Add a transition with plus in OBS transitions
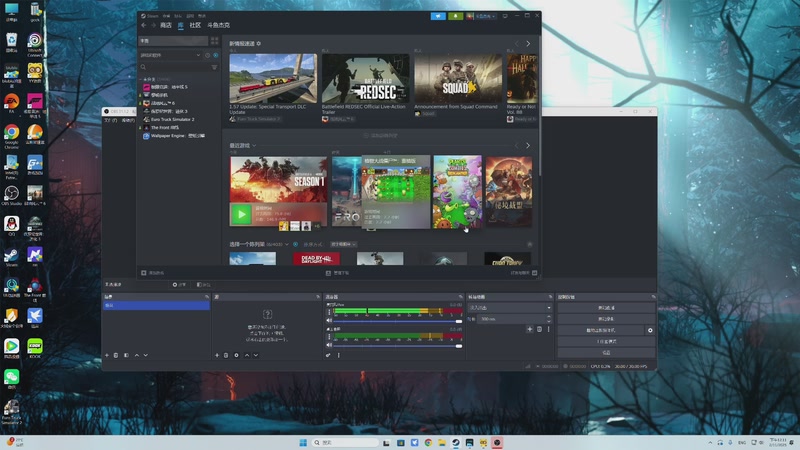The width and height of the screenshot is (800, 450). 530,330
